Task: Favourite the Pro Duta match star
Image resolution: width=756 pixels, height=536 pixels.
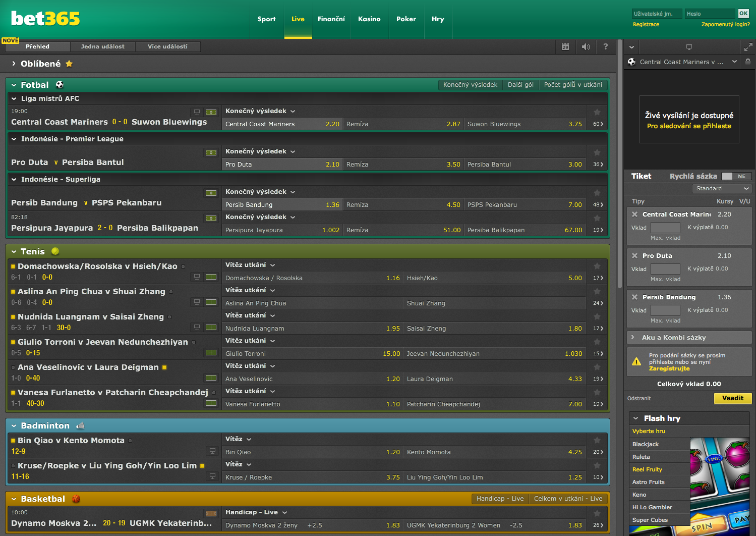Action: pyautogui.click(x=597, y=152)
